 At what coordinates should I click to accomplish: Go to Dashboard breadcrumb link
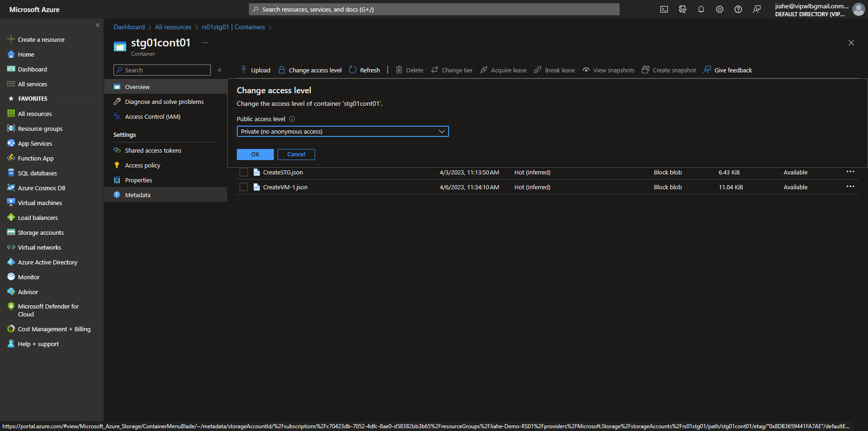(129, 27)
